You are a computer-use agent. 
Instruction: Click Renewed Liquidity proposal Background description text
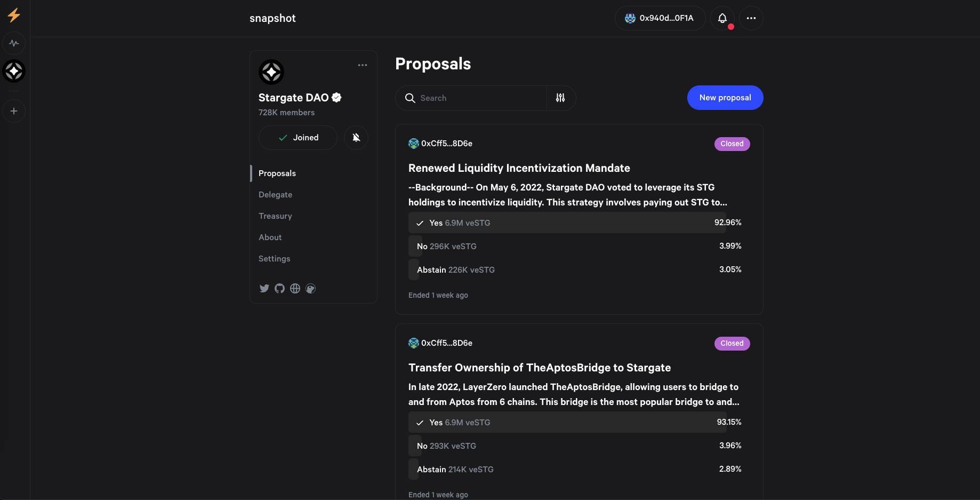point(568,195)
